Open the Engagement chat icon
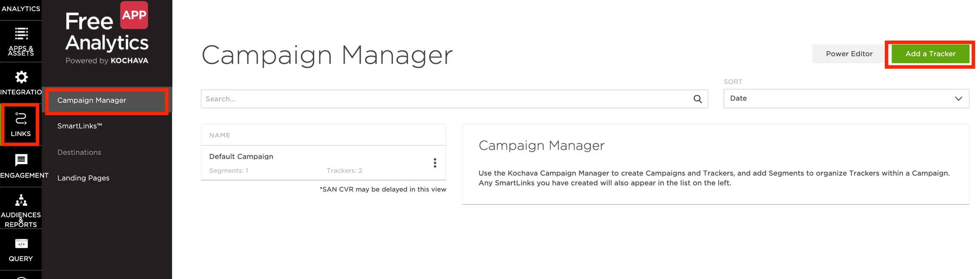This screenshot has width=980, height=279. pyautogui.click(x=21, y=166)
